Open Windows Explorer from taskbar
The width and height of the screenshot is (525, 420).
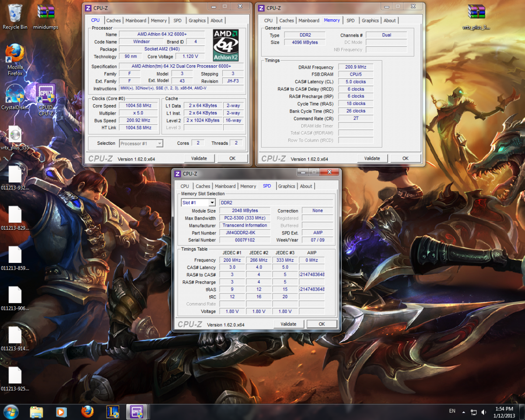(36, 412)
